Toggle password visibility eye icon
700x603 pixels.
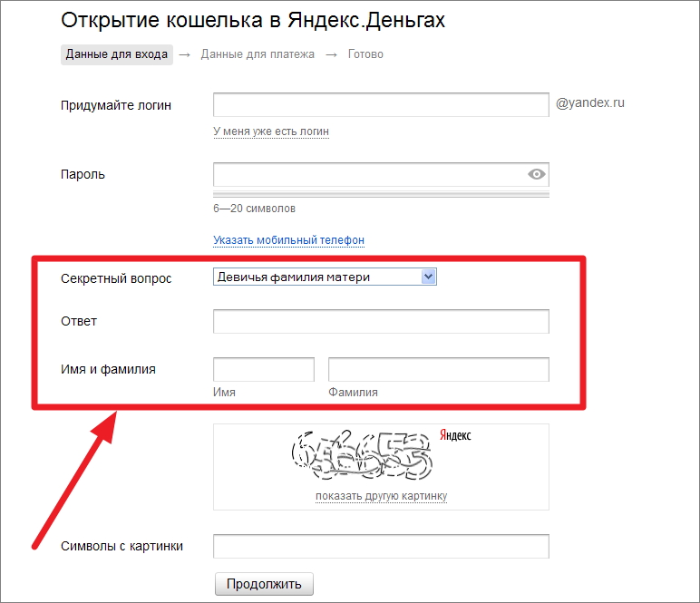point(536,174)
